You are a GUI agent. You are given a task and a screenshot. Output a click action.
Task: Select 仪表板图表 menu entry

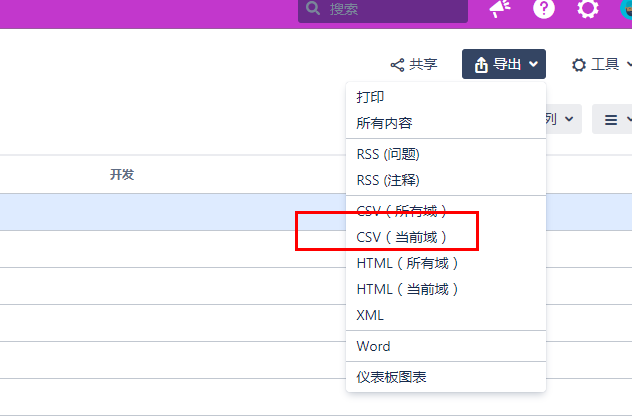(446, 377)
